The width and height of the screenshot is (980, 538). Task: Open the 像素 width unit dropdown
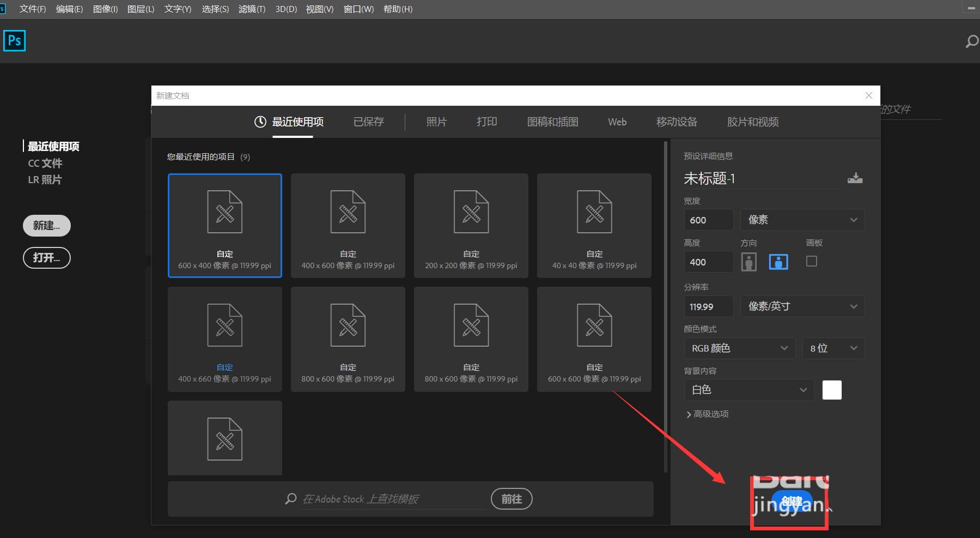tap(802, 220)
